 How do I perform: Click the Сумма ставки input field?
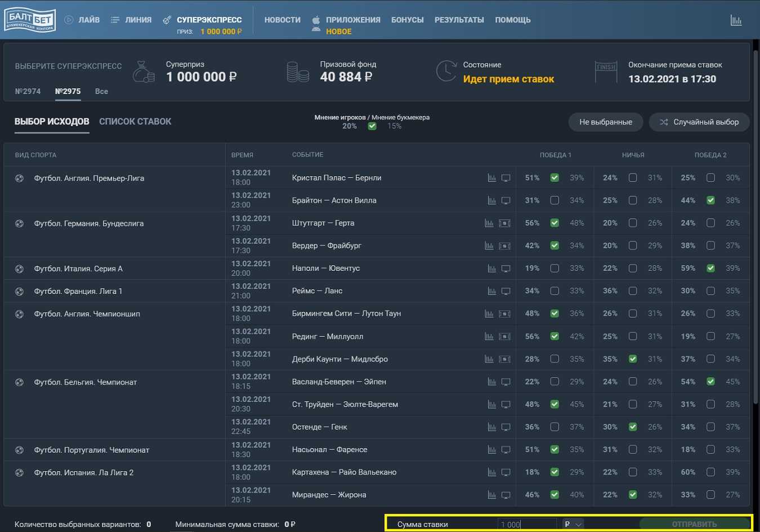point(527,524)
